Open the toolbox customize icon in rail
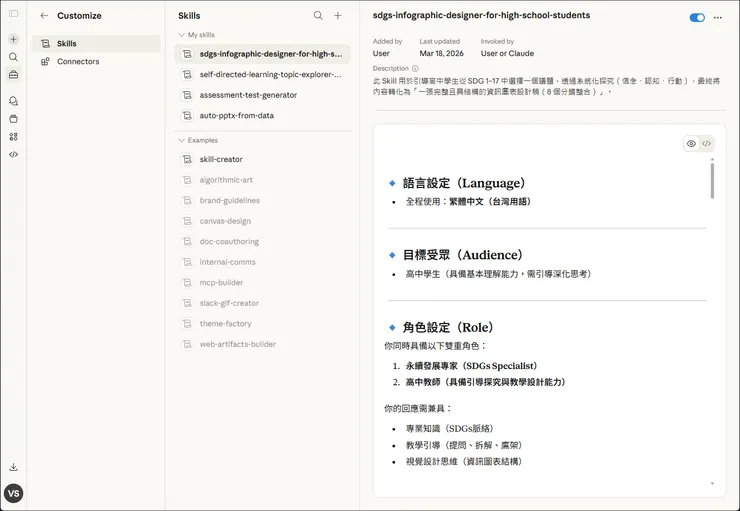Image resolution: width=740 pixels, height=511 pixels. point(14,75)
